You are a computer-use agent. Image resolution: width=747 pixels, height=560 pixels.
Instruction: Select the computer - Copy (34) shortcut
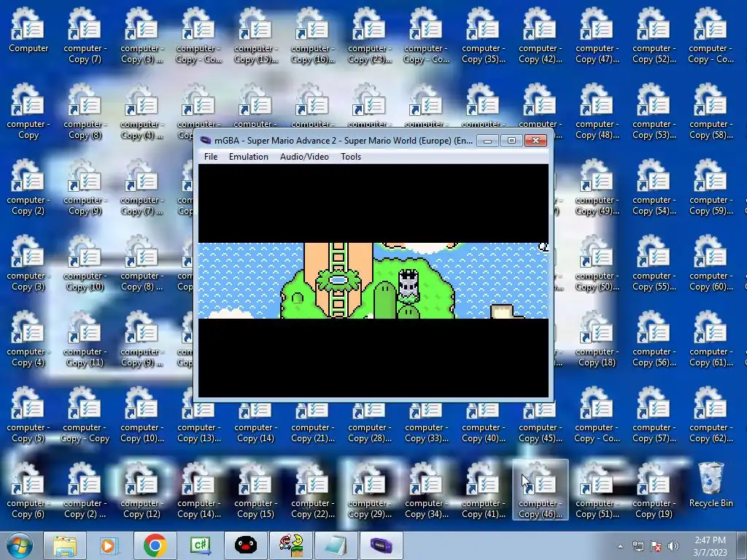coord(426,490)
